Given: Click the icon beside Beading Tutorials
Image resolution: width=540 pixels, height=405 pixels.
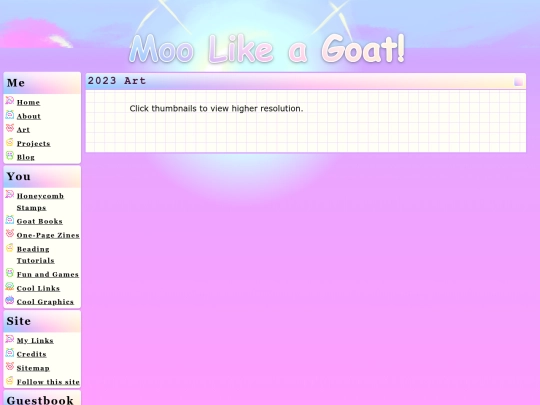Looking at the screenshot, I should (x=10, y=247).
